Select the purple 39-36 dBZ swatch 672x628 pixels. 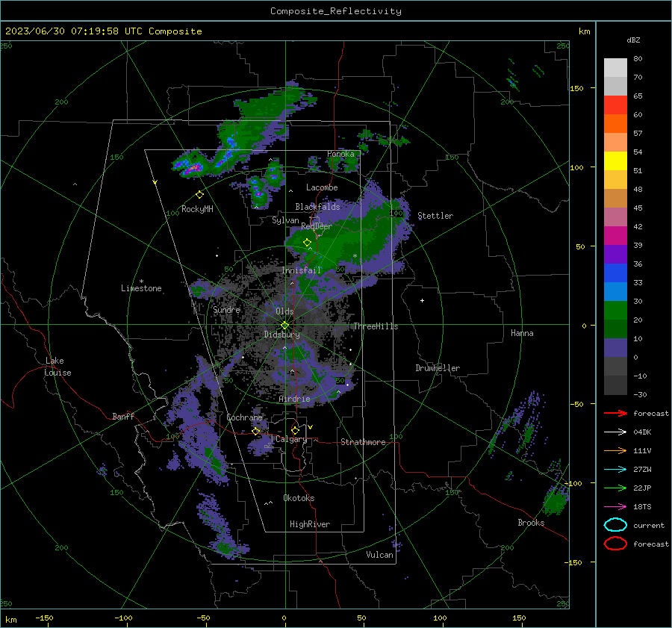click(615, 255)
